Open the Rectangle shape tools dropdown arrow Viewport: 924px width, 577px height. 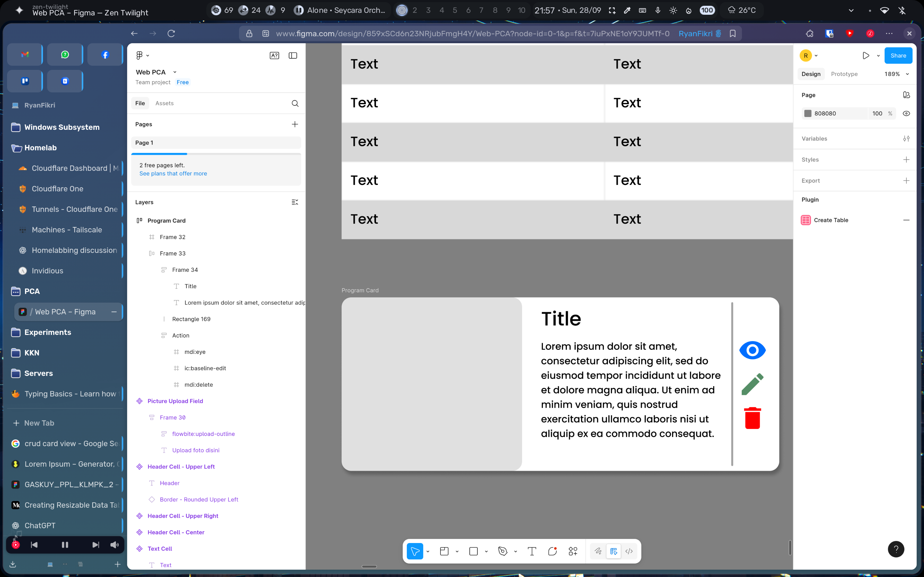click(486, 551)
